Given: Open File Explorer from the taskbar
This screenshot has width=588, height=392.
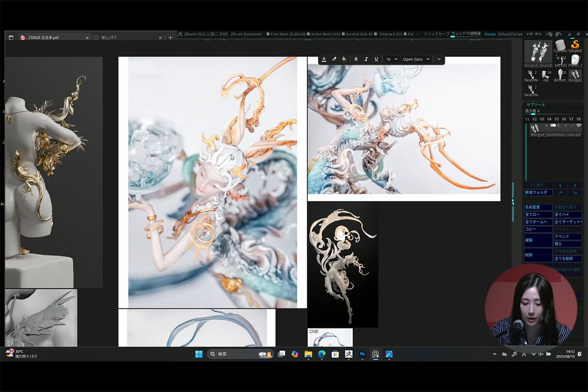Looking at the screenshot, I should click(308, 354).
